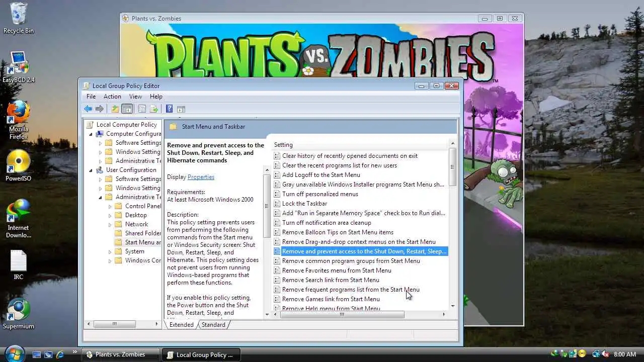Show hidden quick launch items chevron
The width and height of the screenshot is (644, 362).
(x=75, y=352)
